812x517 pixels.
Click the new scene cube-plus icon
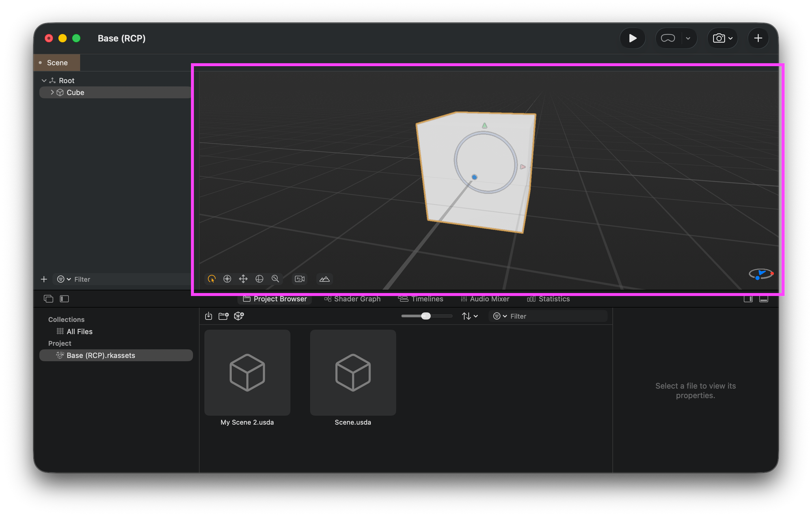(x=239, y=316)
